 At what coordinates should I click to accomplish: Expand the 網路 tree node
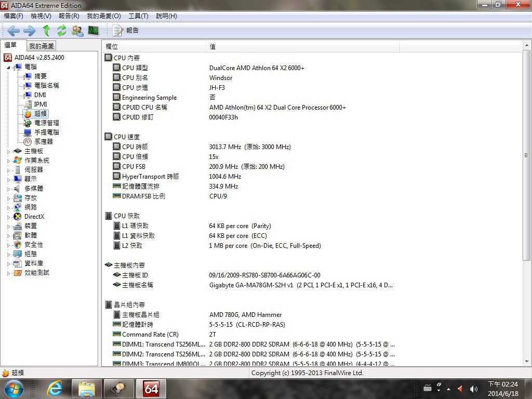(8, 207)
